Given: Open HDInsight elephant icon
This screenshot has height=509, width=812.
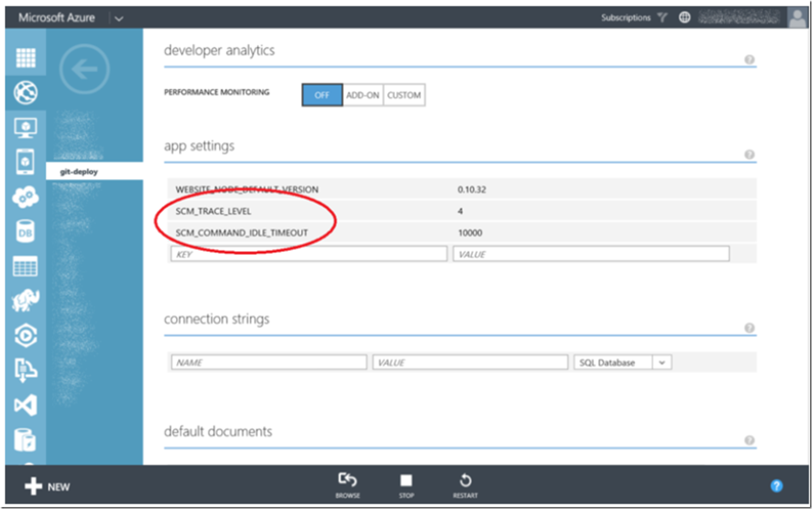Looking at the screenshot, I should pyautogui.click(x=25, y=301).
